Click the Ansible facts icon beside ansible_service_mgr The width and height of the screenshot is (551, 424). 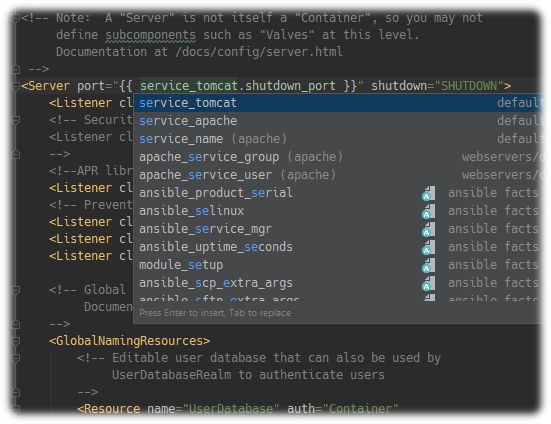(x=428, y=229)
